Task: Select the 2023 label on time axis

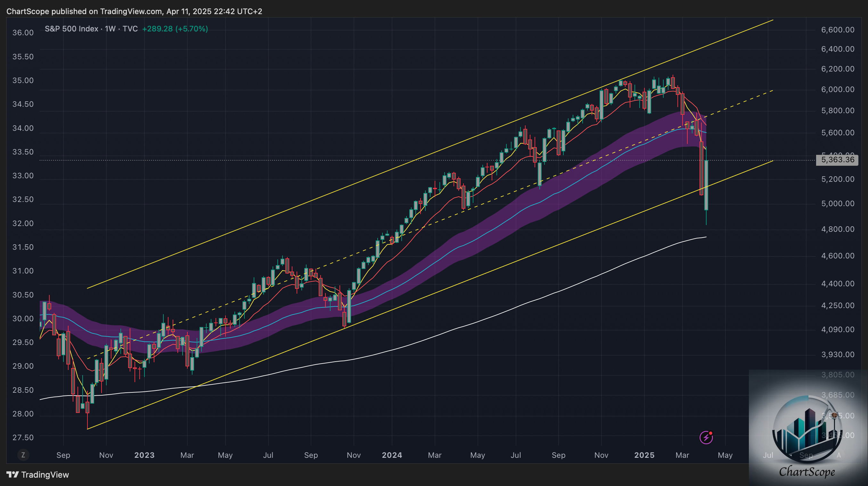Action: coord(144,455)
